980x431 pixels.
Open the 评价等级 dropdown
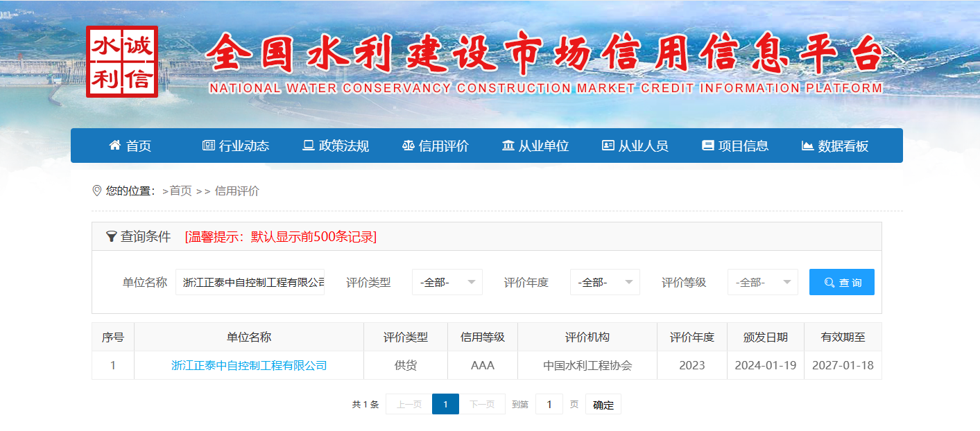pyautogui.click(x=762, y=282)
